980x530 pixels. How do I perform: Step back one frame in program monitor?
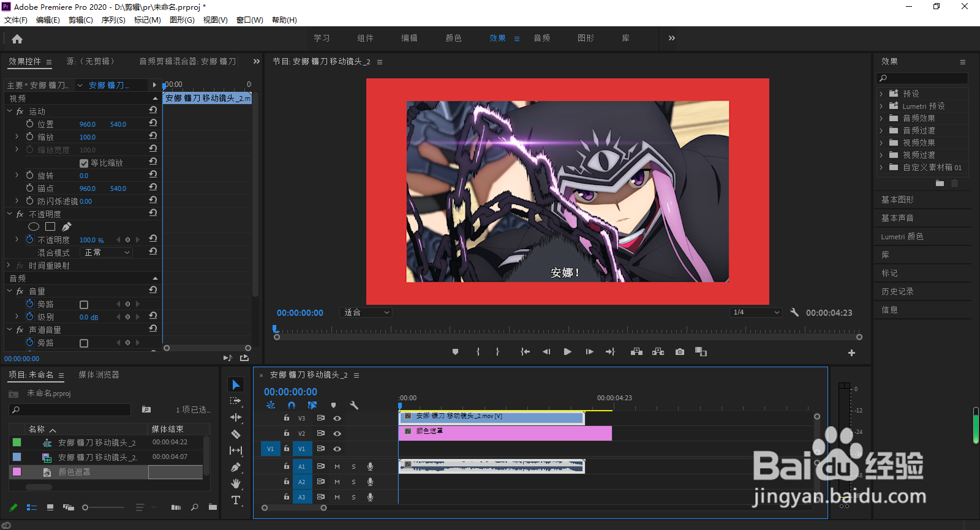pyautogui.click(x=546, y=352)
